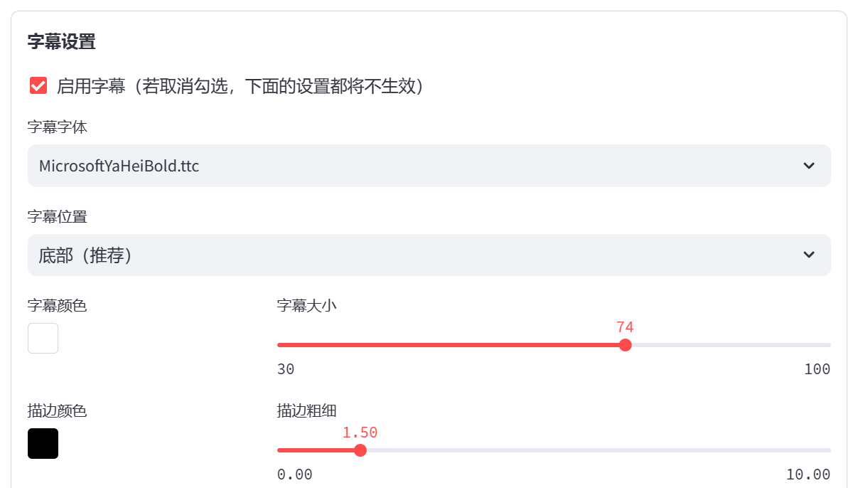The width and height of the screenshot is (868, 488).
Task: Click the 字幕大小 slider handle at 74
Action: 625,345
